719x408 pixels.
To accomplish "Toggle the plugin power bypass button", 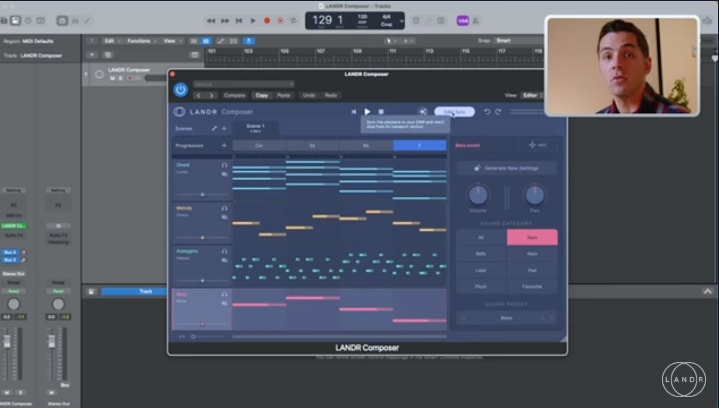I will coord(180,89).
